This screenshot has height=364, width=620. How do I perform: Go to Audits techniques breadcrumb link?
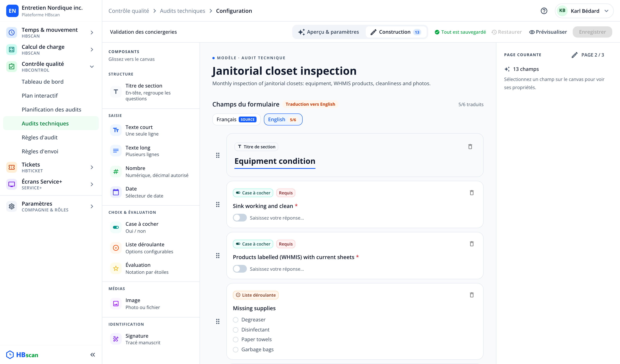(x=182, y=11)
